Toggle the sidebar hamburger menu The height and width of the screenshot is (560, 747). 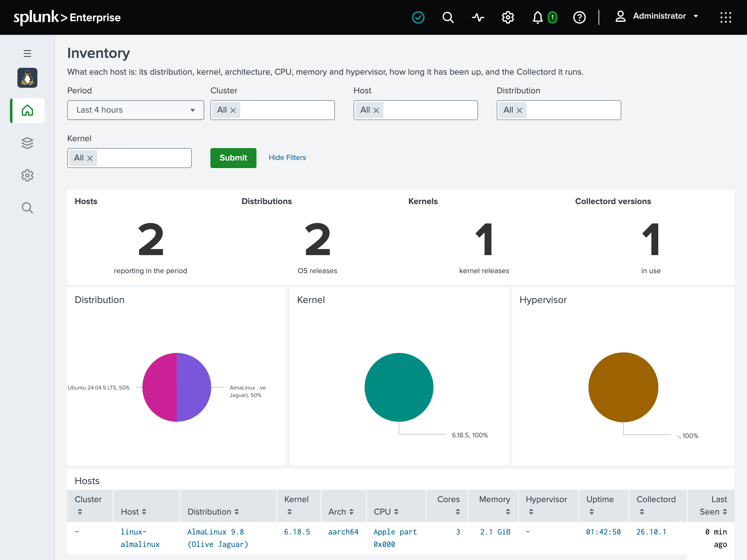tap(27, 53)
